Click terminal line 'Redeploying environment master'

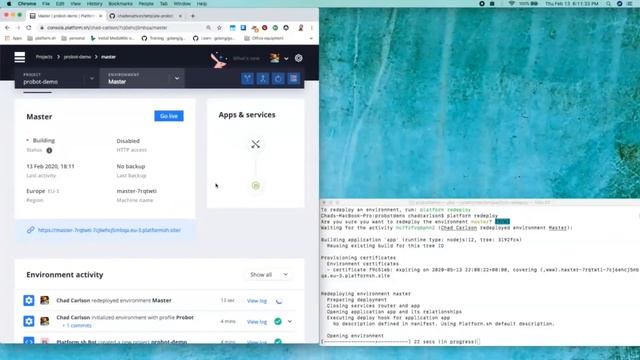tap(366, 294)
